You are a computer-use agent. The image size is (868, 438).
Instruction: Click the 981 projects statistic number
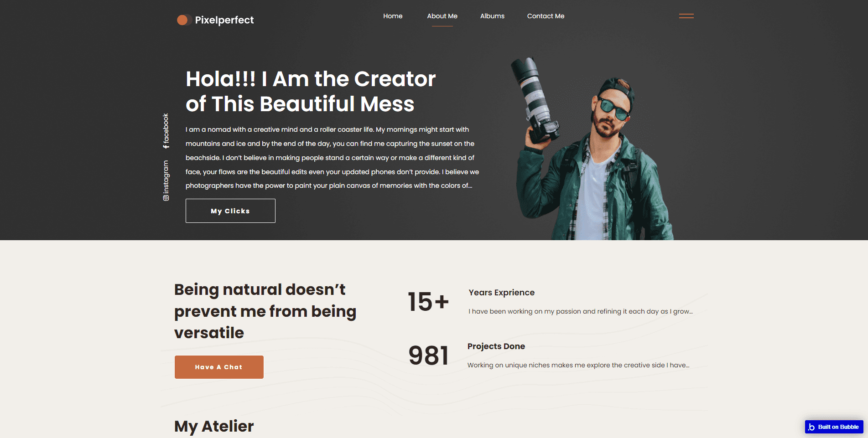click(428, 356)
